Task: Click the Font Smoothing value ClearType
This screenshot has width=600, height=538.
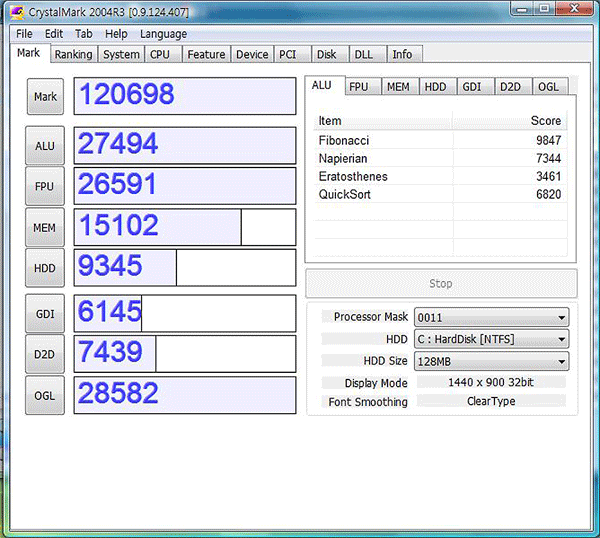Action: click(491, 401)
